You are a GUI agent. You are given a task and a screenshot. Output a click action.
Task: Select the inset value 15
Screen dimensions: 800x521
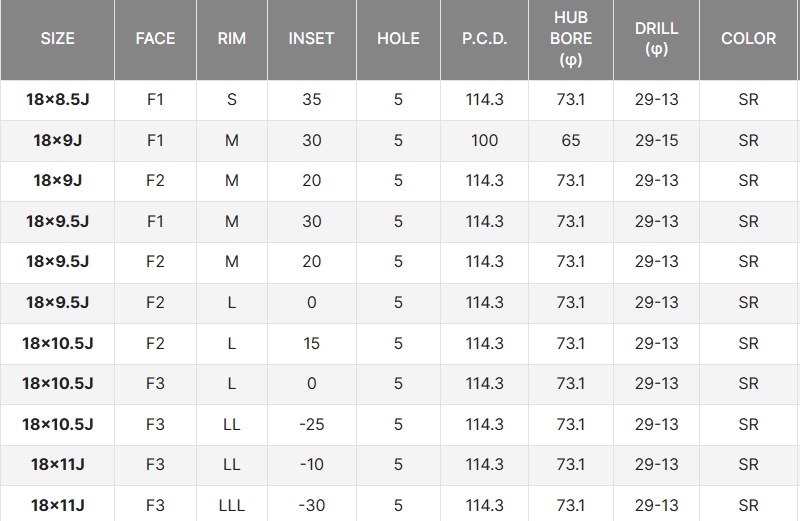pos(311,343)
